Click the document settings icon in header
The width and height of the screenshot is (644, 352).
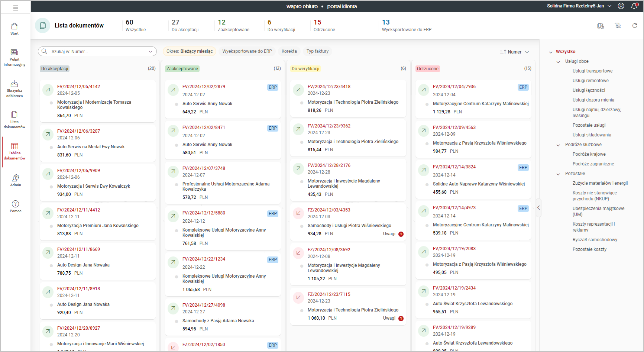click(601, 26)
